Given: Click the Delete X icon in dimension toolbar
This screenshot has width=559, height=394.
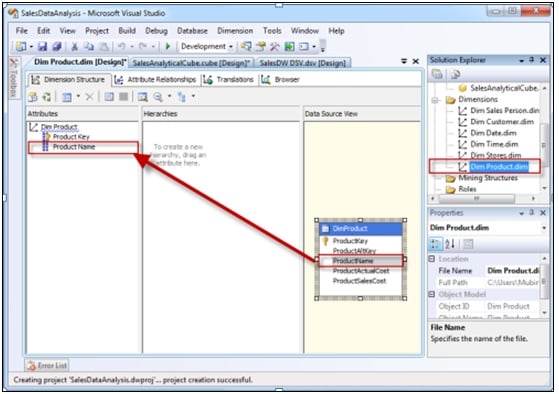Looking at the screenshot, I should (89, 97).
